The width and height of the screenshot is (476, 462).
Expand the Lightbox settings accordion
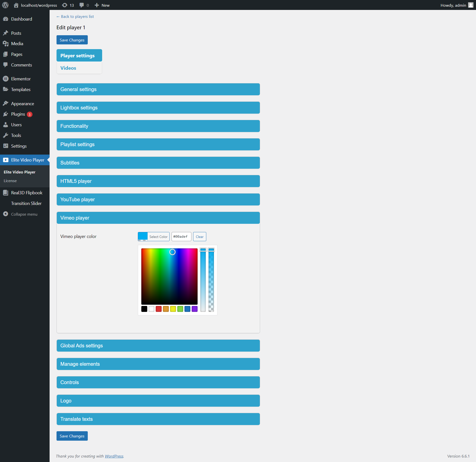[x=158, y=108]
